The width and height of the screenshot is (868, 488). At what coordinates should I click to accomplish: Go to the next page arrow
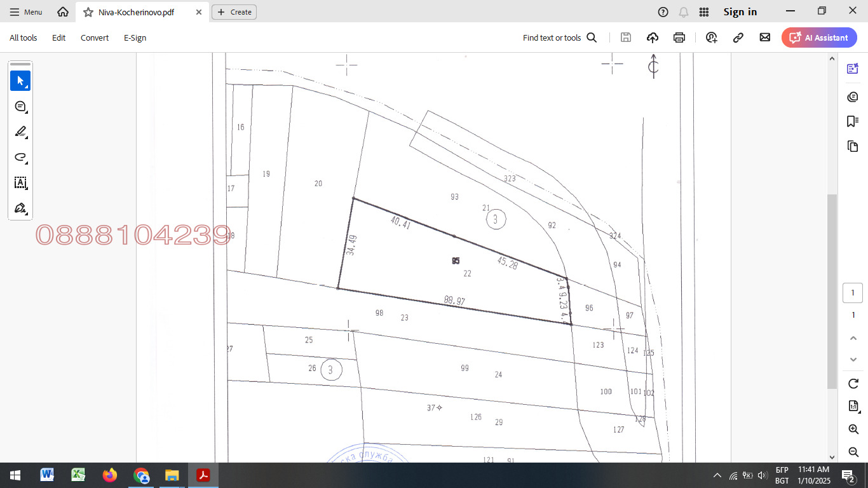[853, 360]
